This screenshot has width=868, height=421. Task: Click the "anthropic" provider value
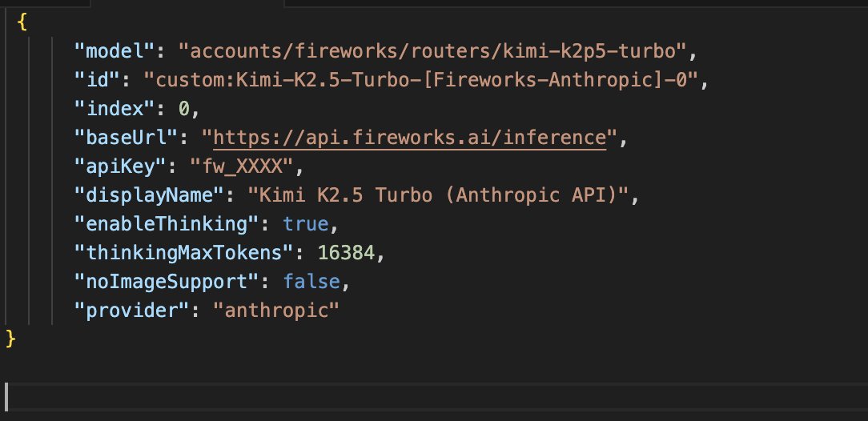click(x=275, y=311)
